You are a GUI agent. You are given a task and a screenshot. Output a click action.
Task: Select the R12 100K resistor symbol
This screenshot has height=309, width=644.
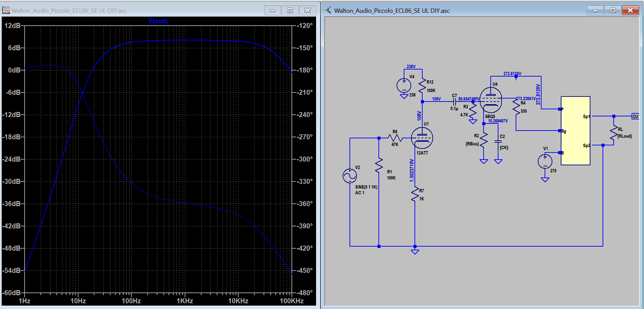(422, 86)
